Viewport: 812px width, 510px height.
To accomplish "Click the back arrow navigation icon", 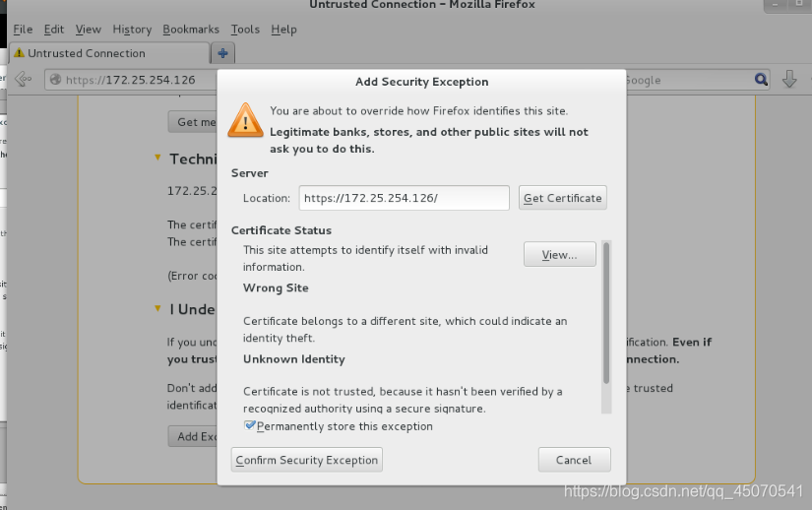I will click(24, 79).
